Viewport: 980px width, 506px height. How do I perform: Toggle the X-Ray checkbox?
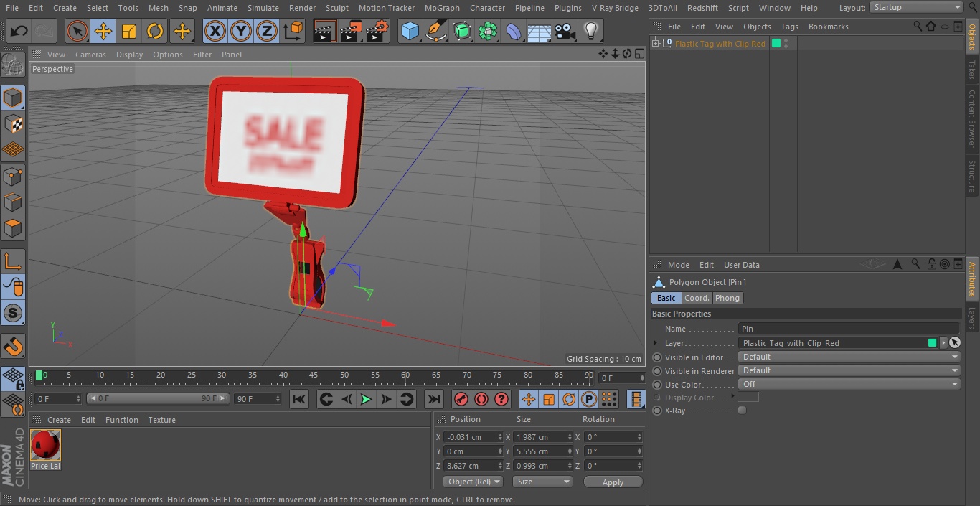[x=743, y=411]
